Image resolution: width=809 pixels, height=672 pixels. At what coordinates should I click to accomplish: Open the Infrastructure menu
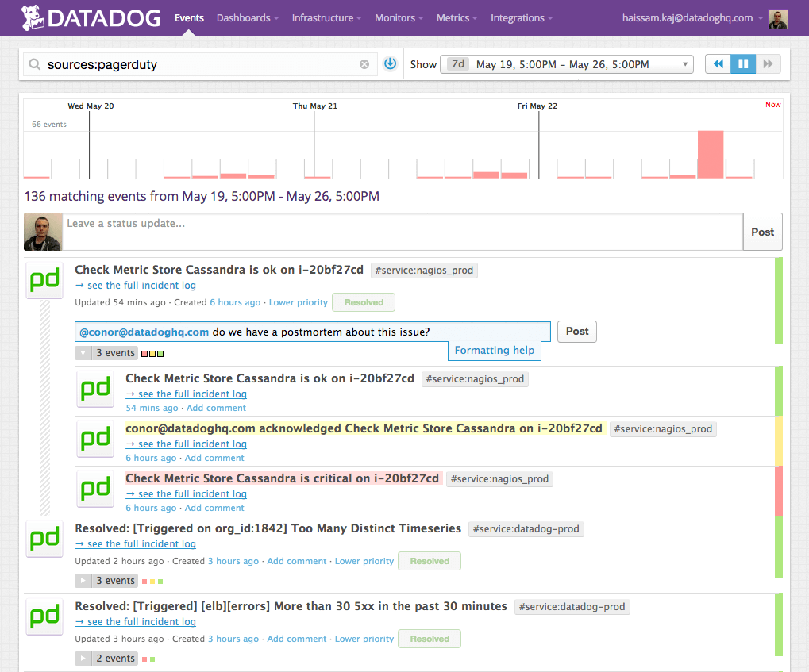(322, 17)
